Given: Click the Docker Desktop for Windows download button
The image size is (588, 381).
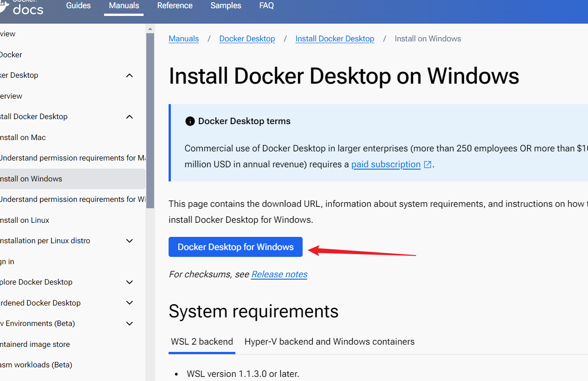Looking at the screenshot, I should (x=235, y=247).
